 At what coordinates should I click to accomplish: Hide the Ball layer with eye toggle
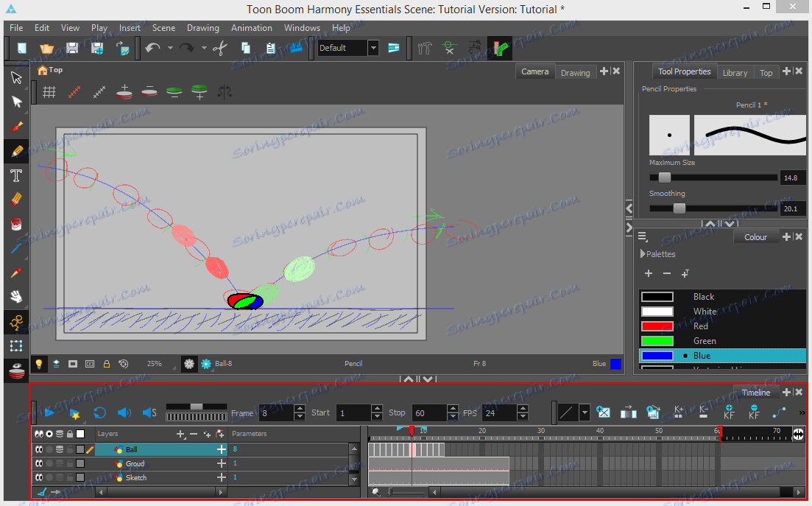[x=38, y=449]
